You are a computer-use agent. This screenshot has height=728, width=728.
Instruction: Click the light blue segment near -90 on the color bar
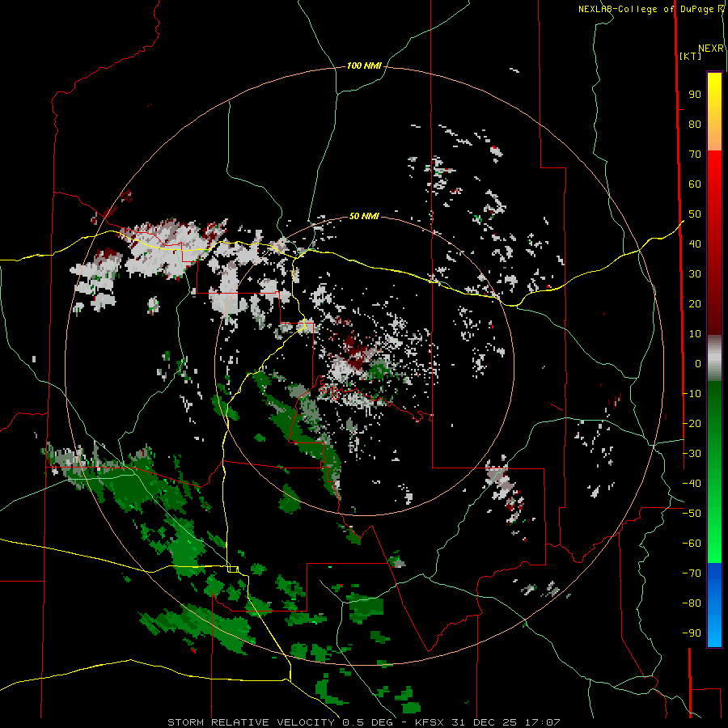(714, 632)
